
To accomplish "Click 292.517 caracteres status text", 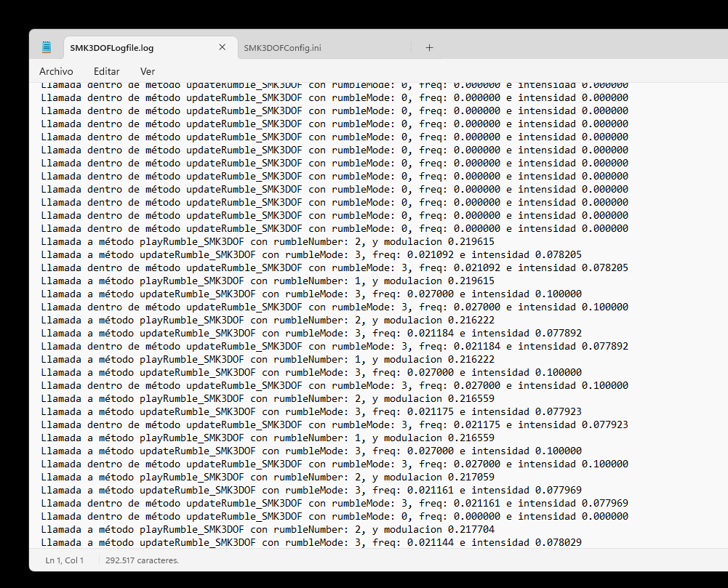I will tap(142, 560).
